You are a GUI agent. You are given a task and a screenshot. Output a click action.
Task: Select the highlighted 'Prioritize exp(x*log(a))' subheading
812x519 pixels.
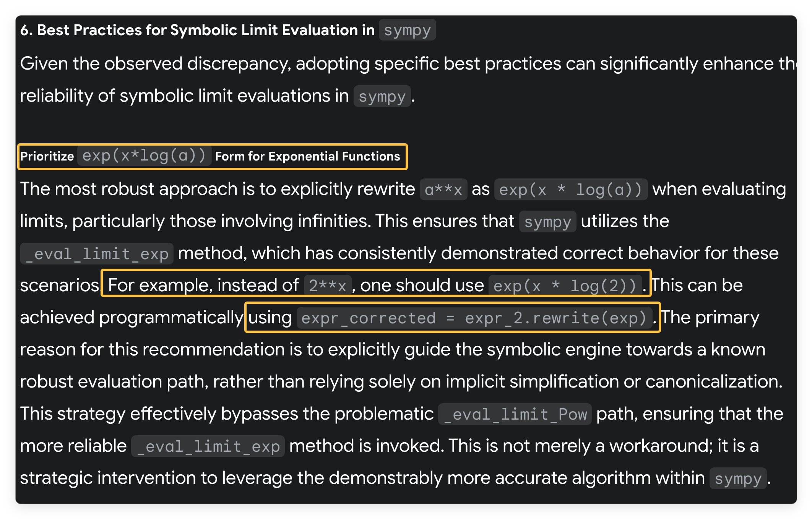coord(212,156)
